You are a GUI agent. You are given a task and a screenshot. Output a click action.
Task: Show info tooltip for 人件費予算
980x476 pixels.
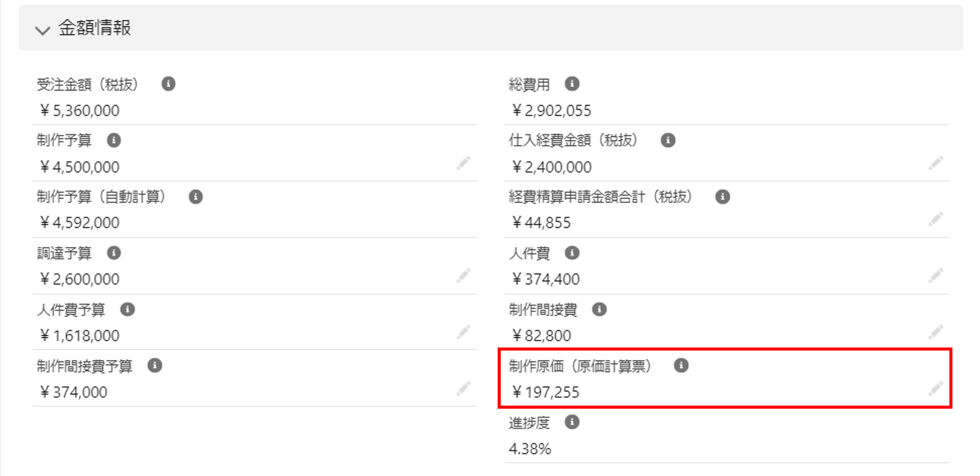127,309
